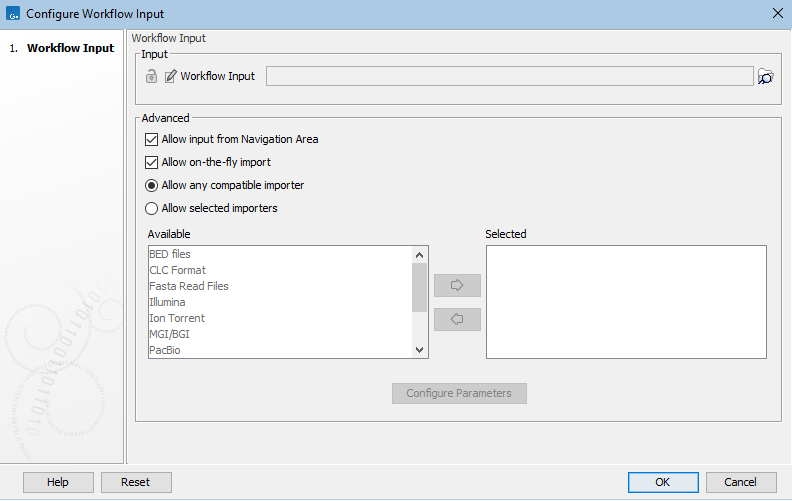Viewport: 792px width, 501px height.
Task: Click the right arrow to add importer
Action: click(457, 285)
